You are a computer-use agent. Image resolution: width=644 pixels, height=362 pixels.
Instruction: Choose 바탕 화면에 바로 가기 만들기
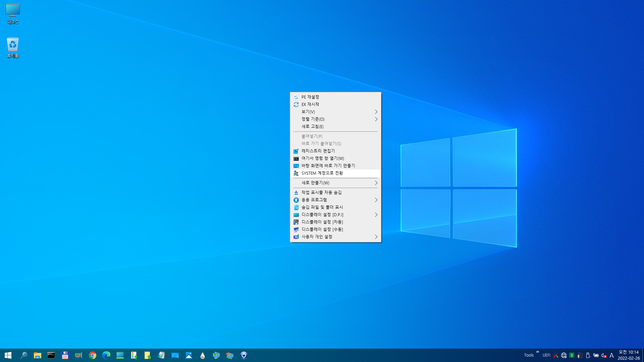click(x=335, y=166)
